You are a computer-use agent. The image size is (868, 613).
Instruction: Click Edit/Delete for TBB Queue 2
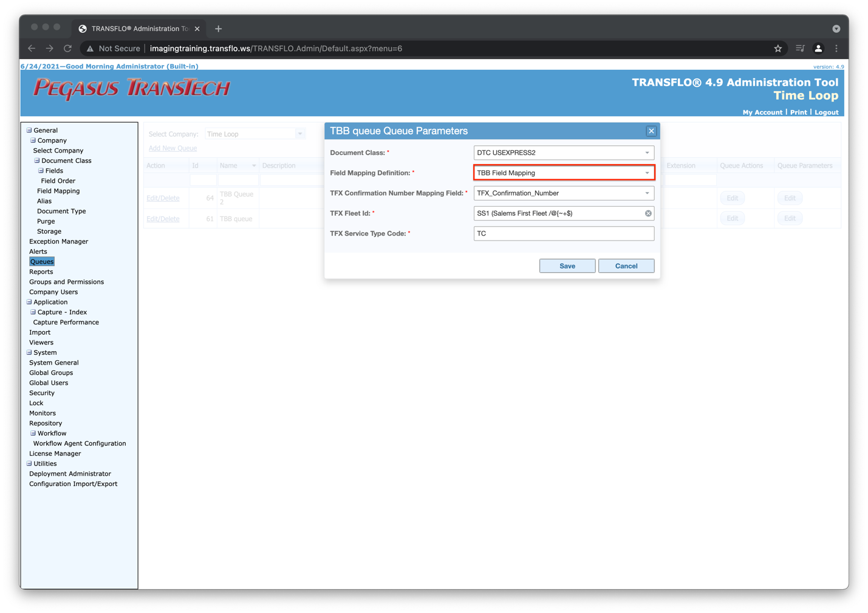[163, 198]
